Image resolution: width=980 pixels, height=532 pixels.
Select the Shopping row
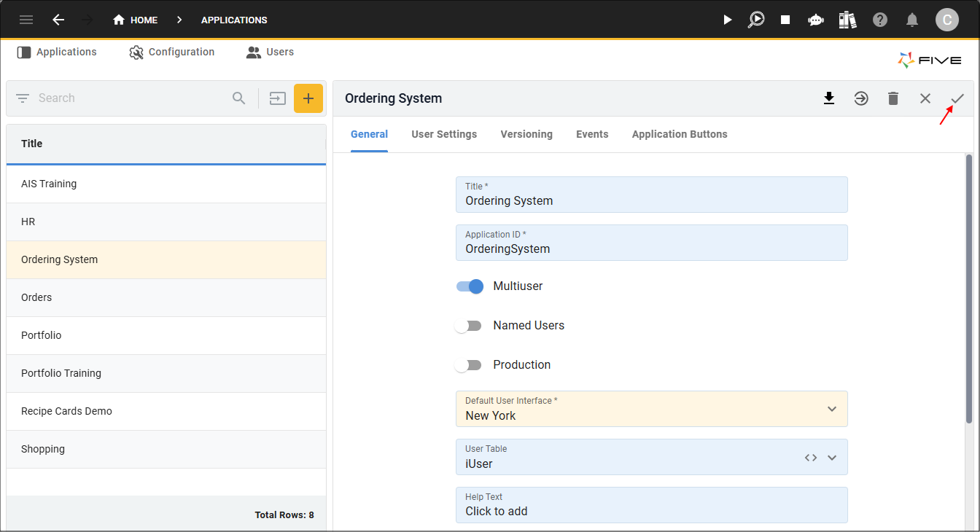tap(166, 450)
